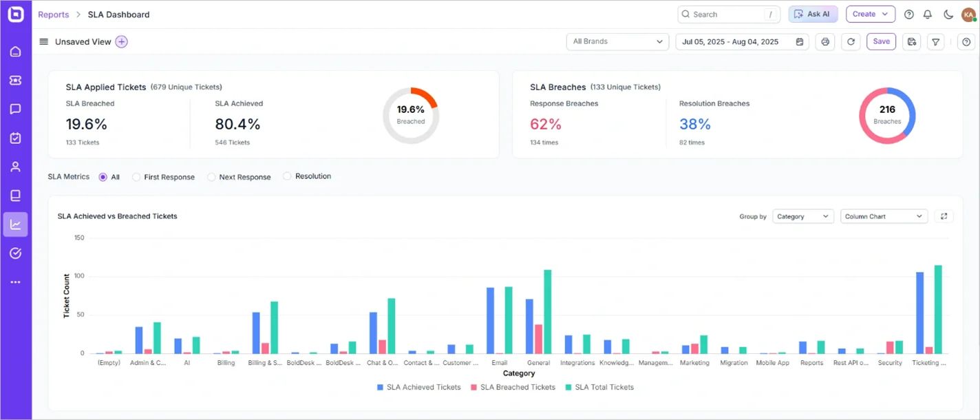980x420 pixels.
Task: Open the Column Chart type dropdown
Action: point(883,216)
